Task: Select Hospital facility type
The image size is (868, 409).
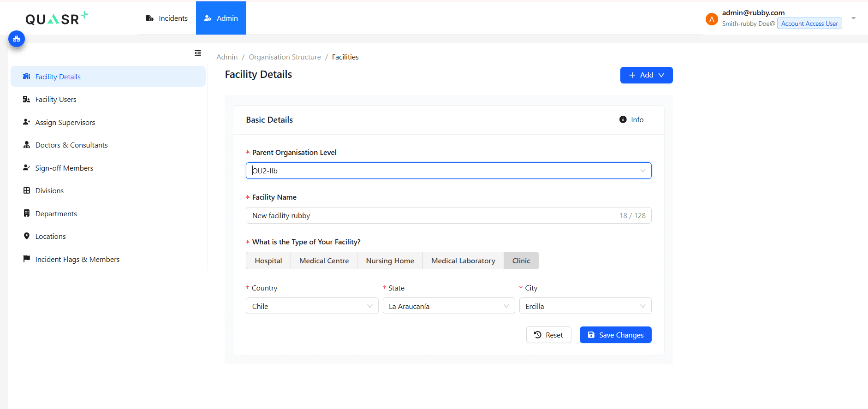Action: coord(268,261)
